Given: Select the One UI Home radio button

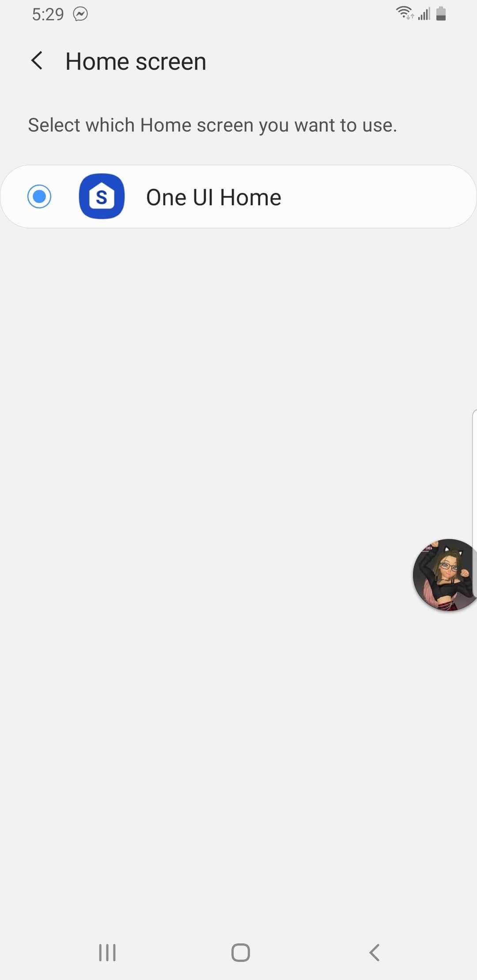Looking at the screenshot, I should point(39,196).
